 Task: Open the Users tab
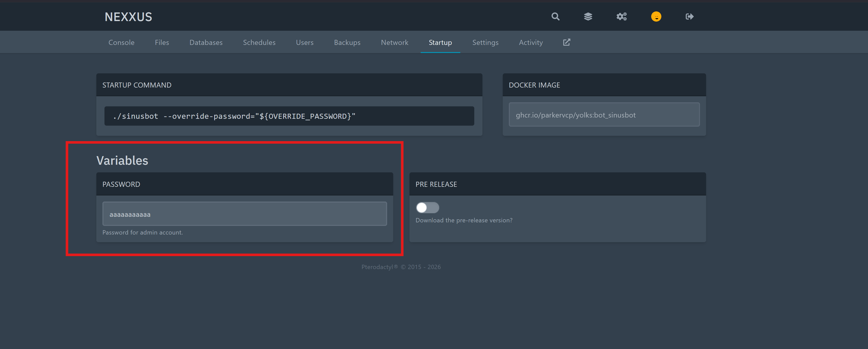304,42
